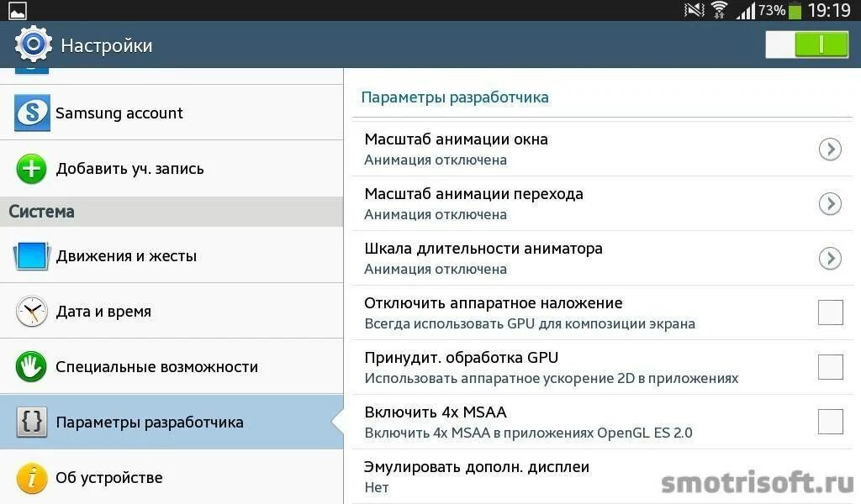Viewport: 861px width, 504px height.
Task: Select the Параметры разработчика braces icon
Action: [x=30, y=422]
